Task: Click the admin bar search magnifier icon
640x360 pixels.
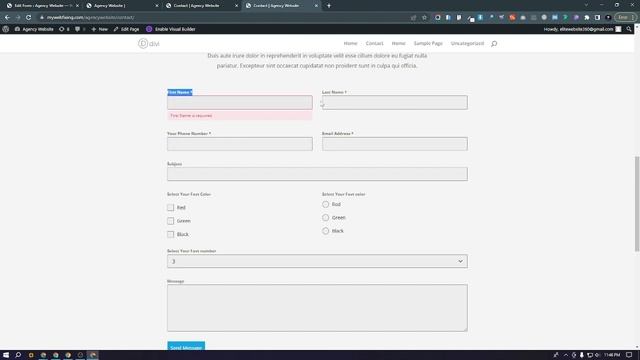Action: pos(629,29)
